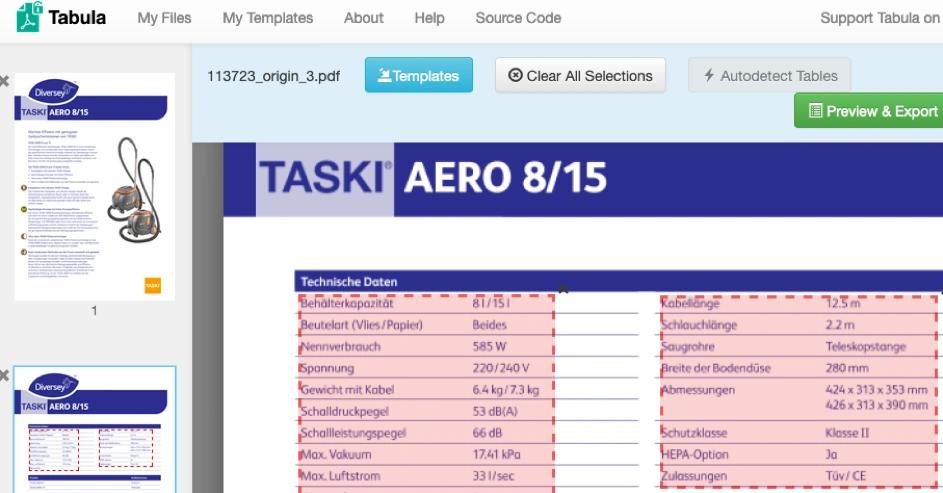Click the 'Max. Vakuum' row label
The height and width of the screenshot is (493, 943).
click(336, 455)
